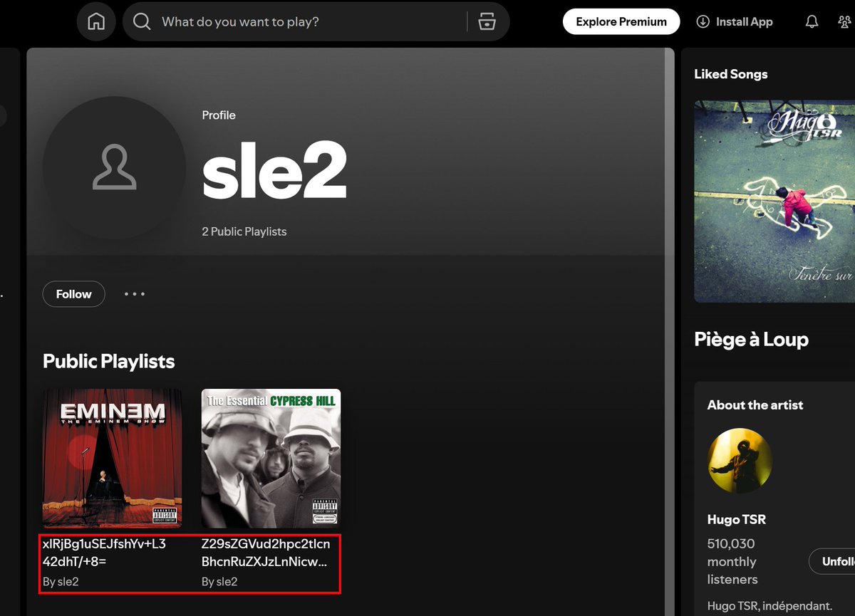Click Explore Premium button
The height and width of the screenshot is (616, 855).
tap(621, 21)
